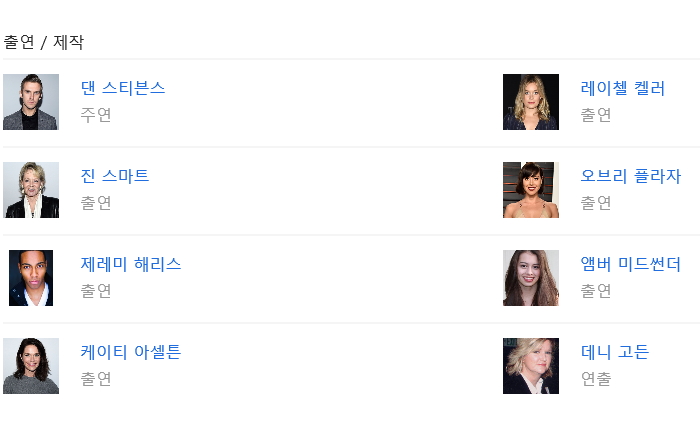
Task: Go to 진 스마트 name link
Action: [115, 176]
